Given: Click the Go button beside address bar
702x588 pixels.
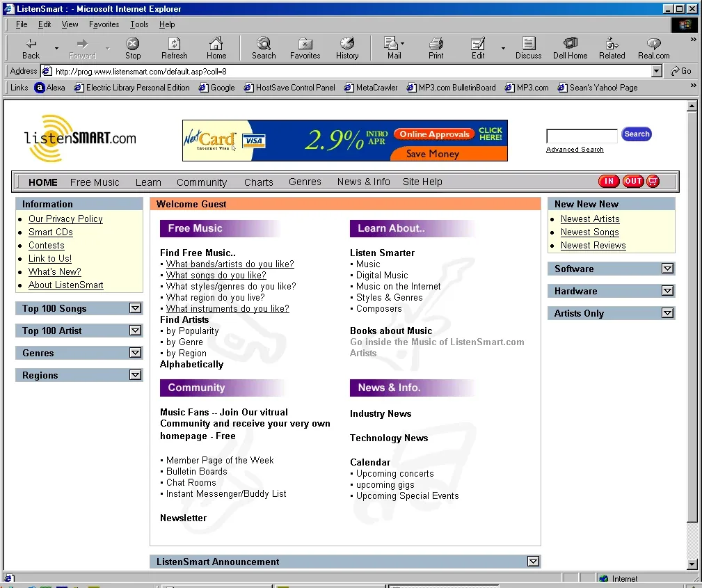Looking at the screenshot, I should [x=681, y=71].
